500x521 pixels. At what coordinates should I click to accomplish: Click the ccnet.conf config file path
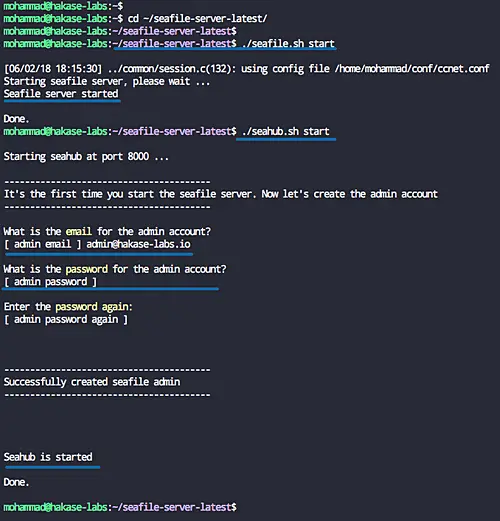412,69
